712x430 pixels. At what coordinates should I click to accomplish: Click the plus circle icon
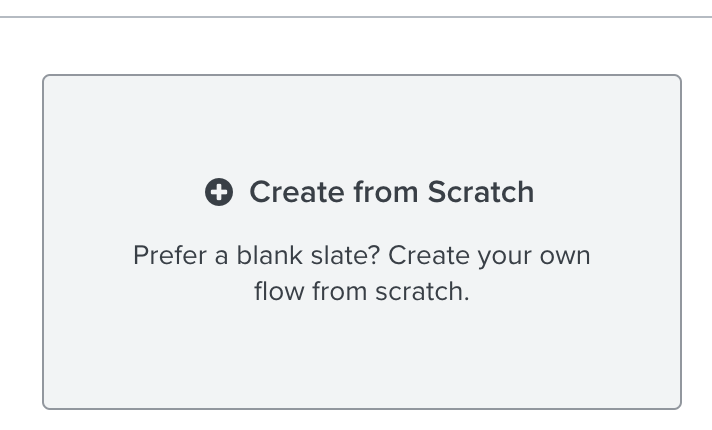tap(219, 192)
